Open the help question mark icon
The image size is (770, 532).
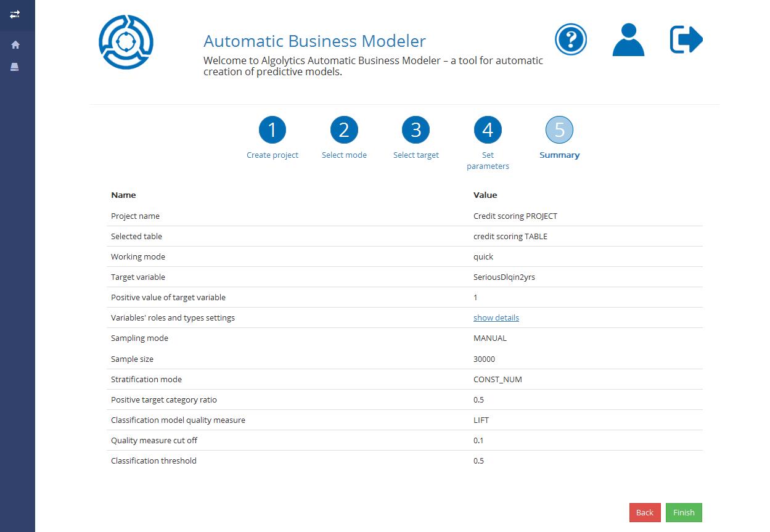pyautogui.click(x=570, y=40)
